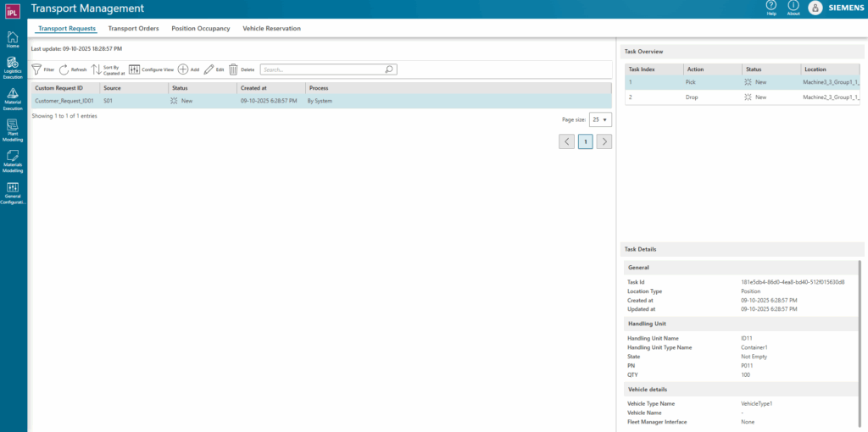Click the Machine3_3_Group1_1 location cell
The width and height of the screenshot is (868, 432).
[832, 82]
